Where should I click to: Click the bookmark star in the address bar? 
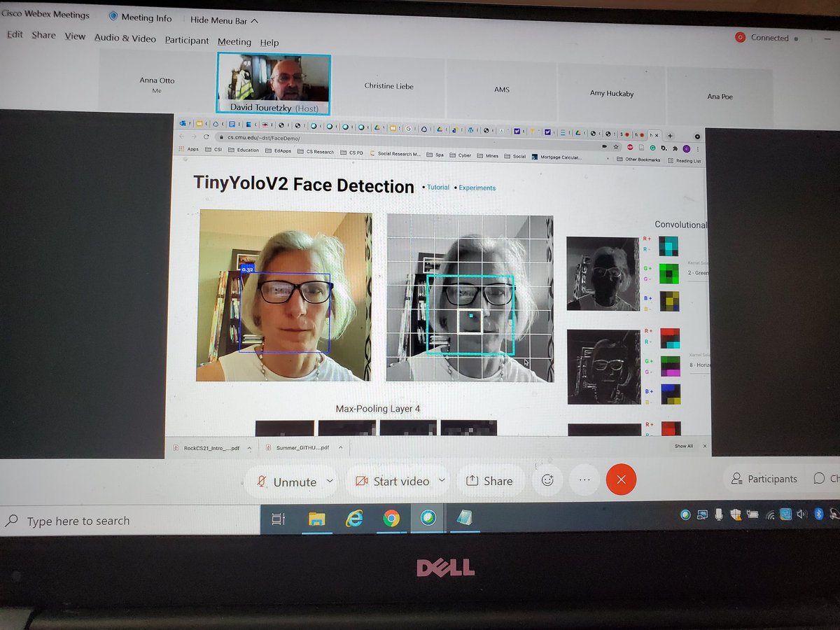tap(615, 148)
